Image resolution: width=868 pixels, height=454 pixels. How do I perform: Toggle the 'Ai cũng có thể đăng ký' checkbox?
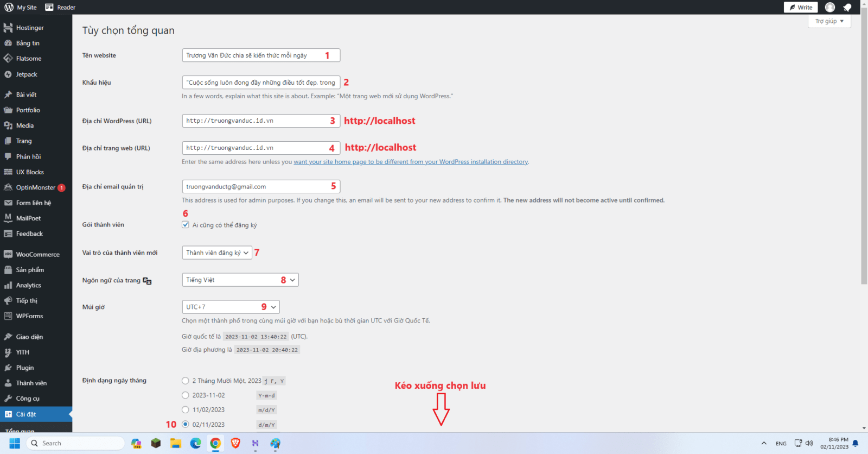coord(186,225)
